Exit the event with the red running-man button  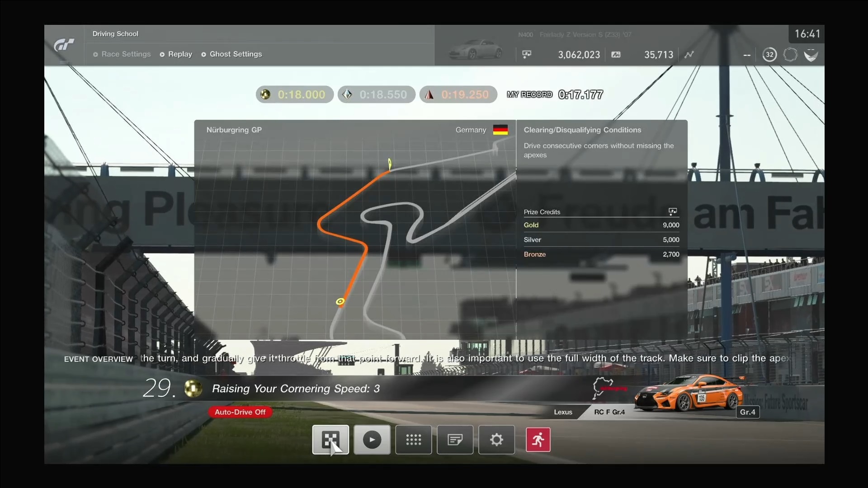tap(538, 440)
